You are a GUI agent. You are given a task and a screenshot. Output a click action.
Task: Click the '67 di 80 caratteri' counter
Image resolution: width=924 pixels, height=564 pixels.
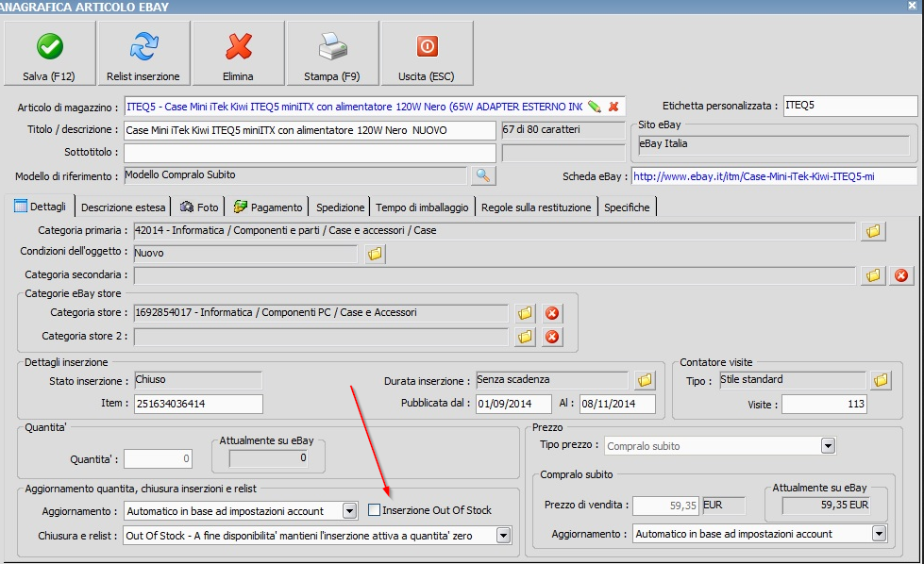coord(563,130)
